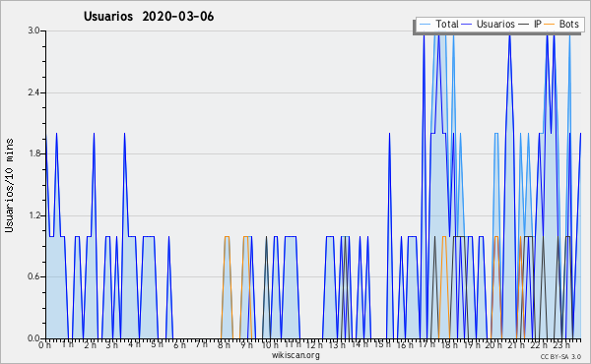Click the 'wikiscan.org' caption below the chart

click(295, 355)
